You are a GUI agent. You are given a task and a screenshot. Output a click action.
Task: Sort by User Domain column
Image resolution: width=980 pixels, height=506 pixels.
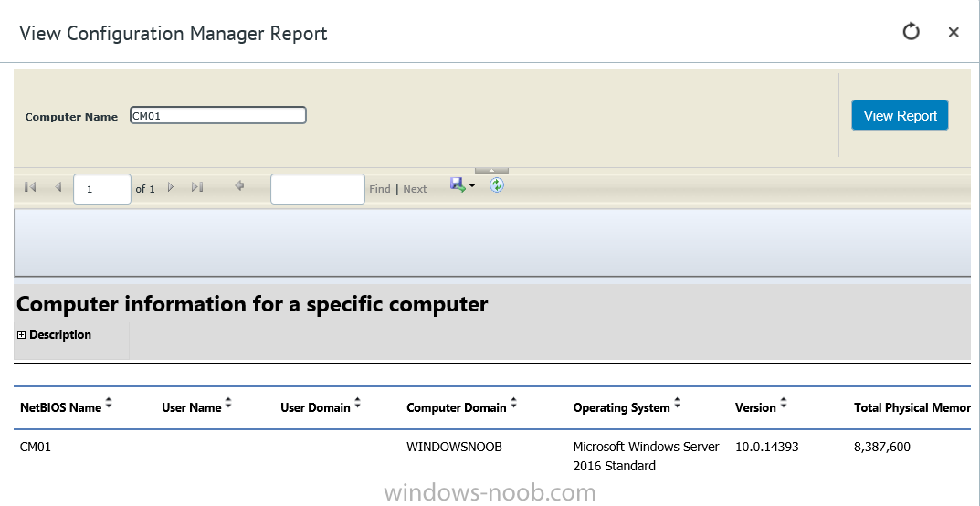(x=357, y=404)
